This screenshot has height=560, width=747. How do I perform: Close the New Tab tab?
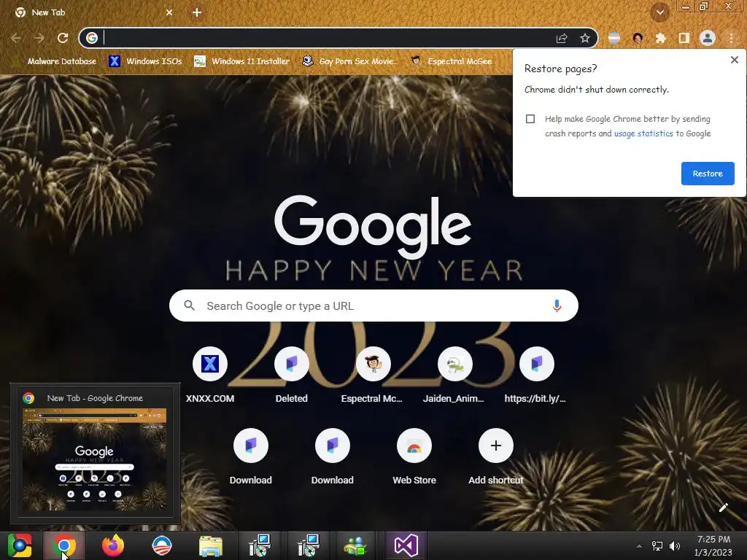coord(169,12)
